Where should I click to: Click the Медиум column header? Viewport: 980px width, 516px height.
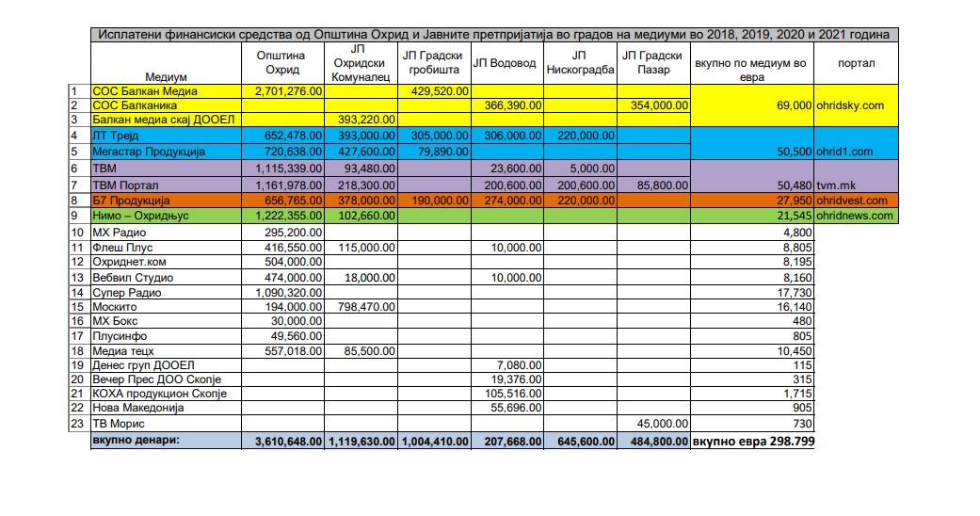166,63
